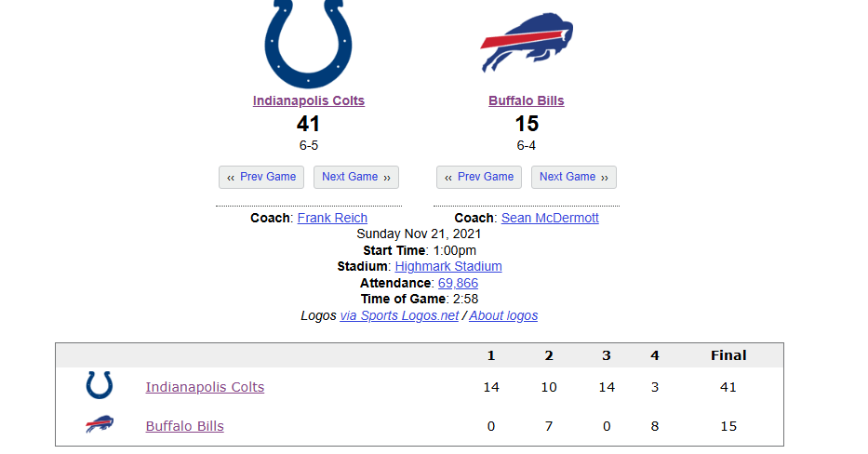Go to the Bills' Next Game

[574, 177]
